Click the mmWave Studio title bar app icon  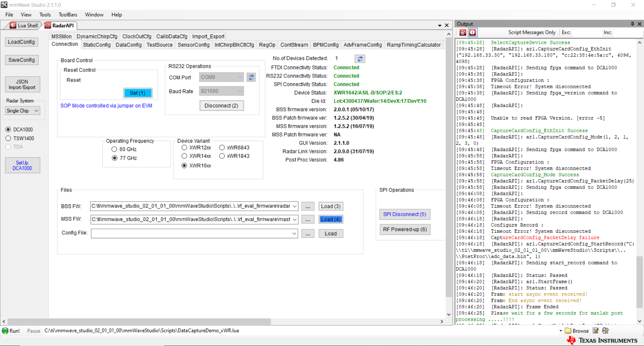coord(4,5)
